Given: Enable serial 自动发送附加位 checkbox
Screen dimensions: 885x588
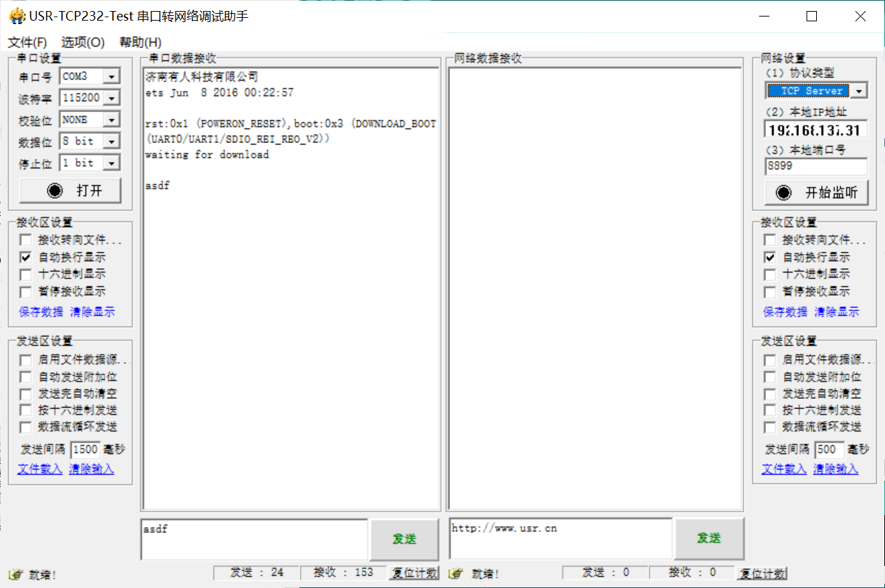Looking at the screenshot, I should click(25, 377).
